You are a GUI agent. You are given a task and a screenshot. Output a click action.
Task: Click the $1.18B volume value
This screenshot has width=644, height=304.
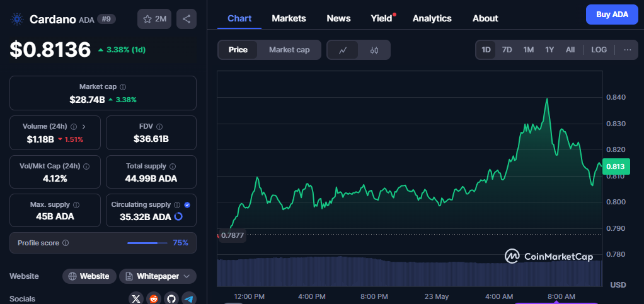point(40,139)
